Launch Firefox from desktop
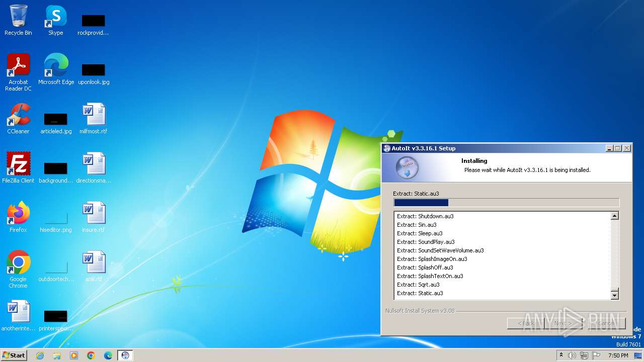The height and width of the screenshot is (362, 644). pos(18,217)
